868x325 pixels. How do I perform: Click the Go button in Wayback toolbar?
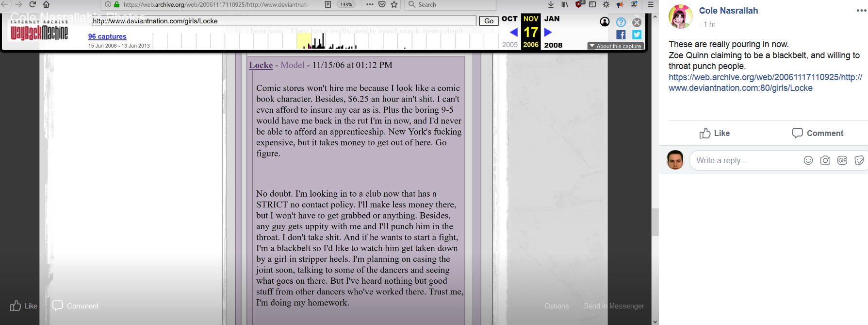pyautogui.click(x=489, y=21)
